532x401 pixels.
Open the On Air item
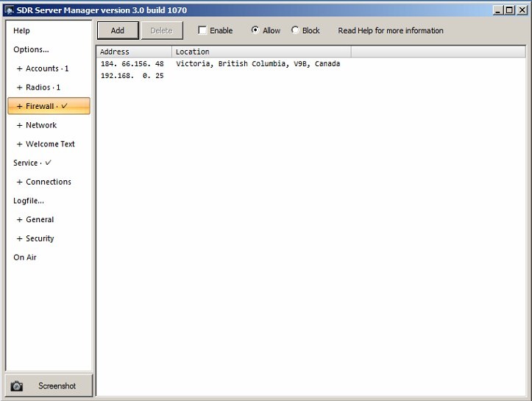pos(25,258)
